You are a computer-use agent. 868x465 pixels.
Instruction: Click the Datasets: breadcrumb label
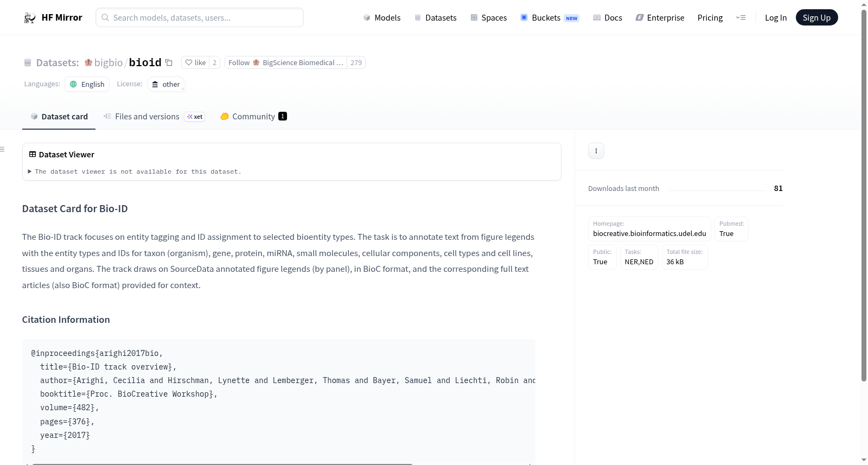tap(58, 62)
